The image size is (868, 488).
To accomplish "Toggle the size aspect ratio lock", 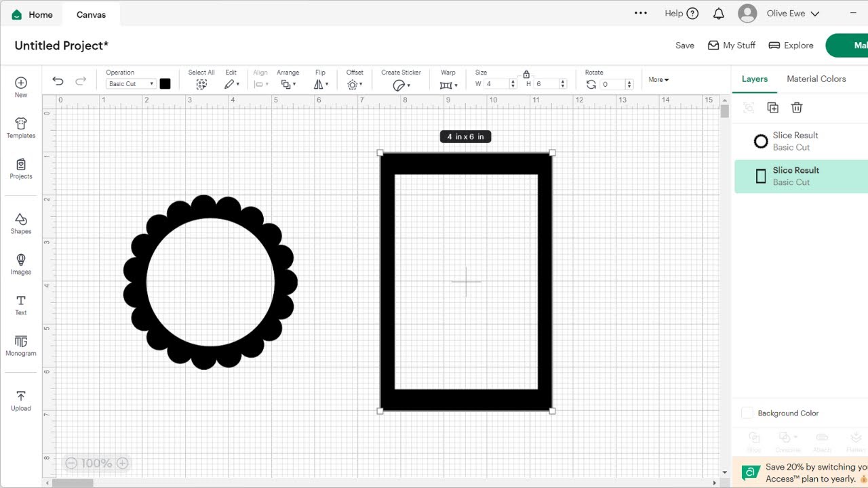I will 526,74.
